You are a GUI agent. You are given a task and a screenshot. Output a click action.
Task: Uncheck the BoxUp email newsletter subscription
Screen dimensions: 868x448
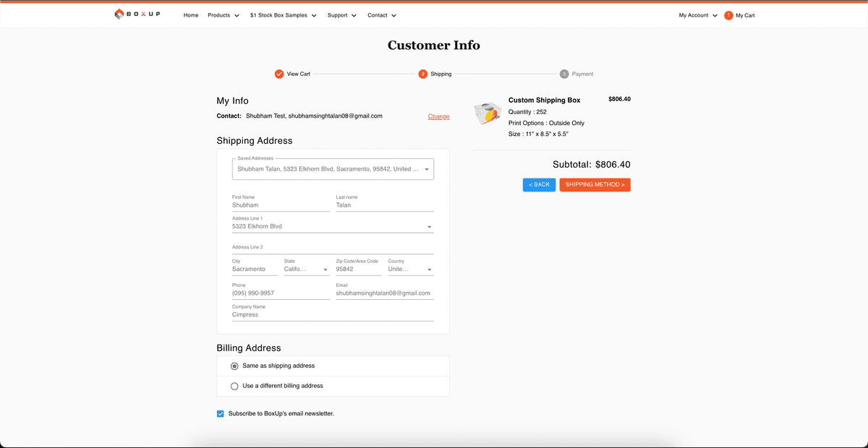(221, 414)
